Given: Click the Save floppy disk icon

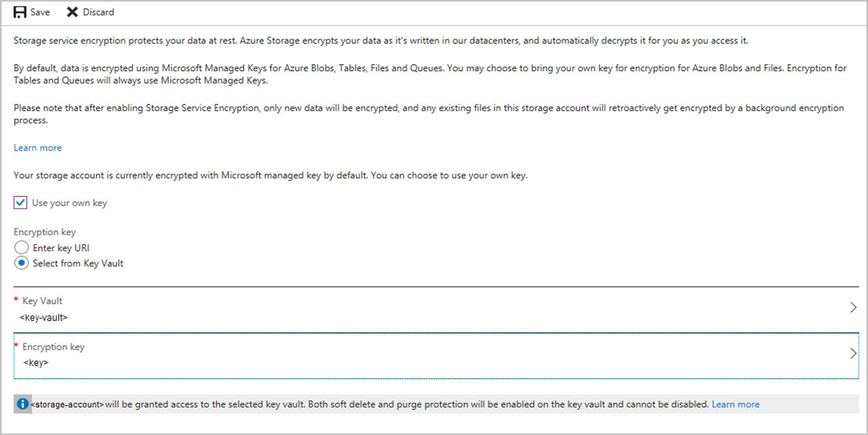Looking at the screenshot, I should [20, 12].
